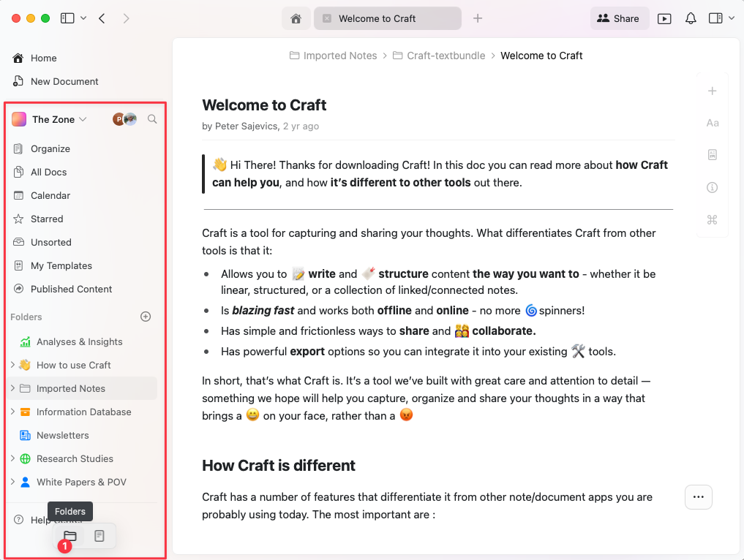
Task: Switch to Documents view in the bottom switcher
Action: point(99,536)
